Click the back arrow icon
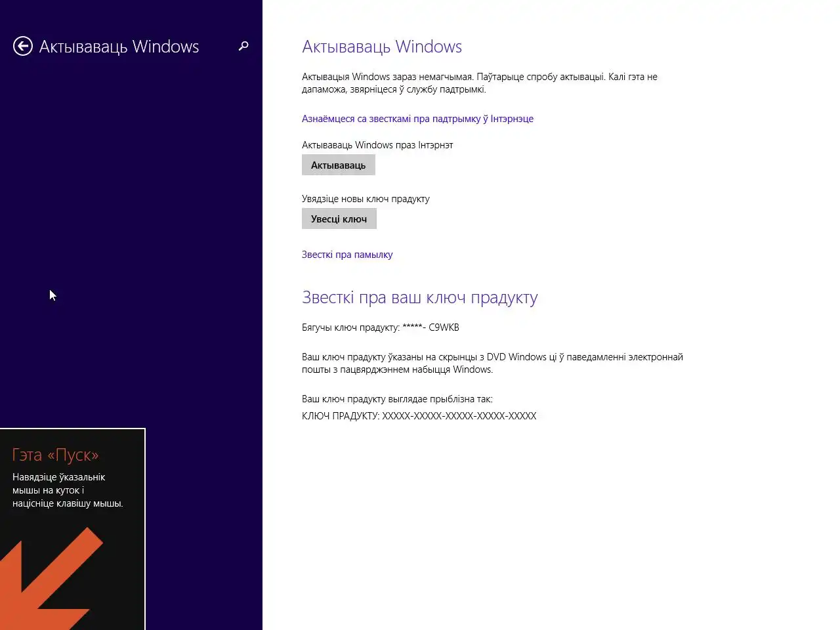This screenshot has width=840, height=630. click(23, 46)
